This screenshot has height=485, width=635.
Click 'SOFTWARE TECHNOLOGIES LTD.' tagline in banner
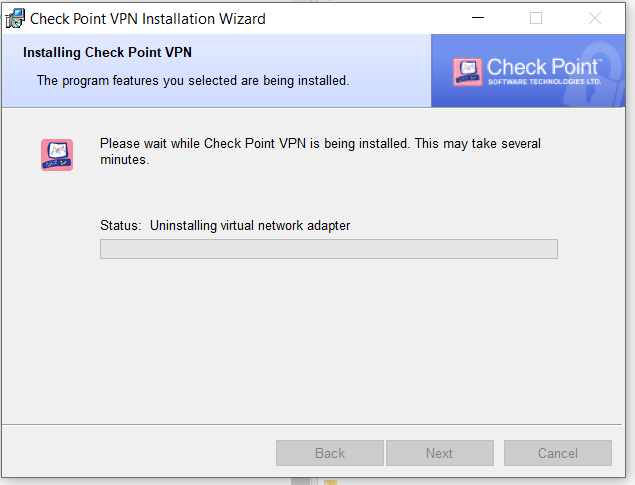point(545,81)
